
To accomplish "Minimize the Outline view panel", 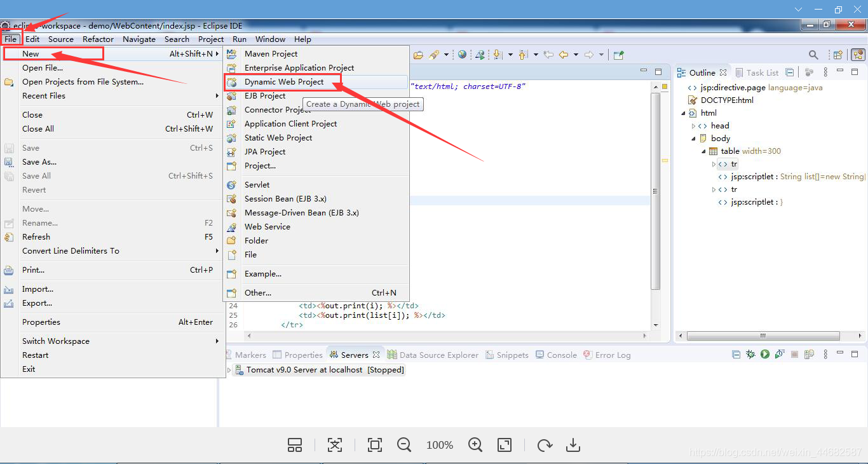I will pyautogui.click(x=839, y=71).
